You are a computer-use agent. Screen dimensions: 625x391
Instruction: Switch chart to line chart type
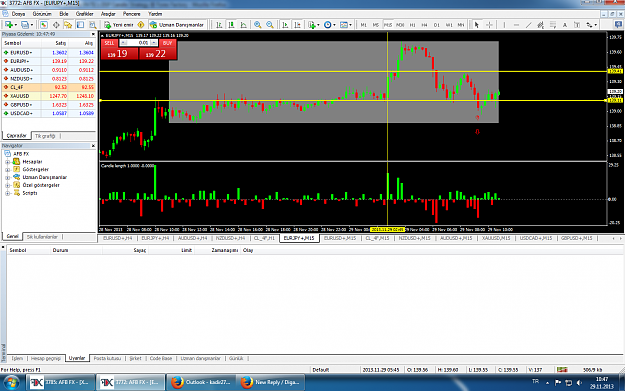tap(243, 25)
